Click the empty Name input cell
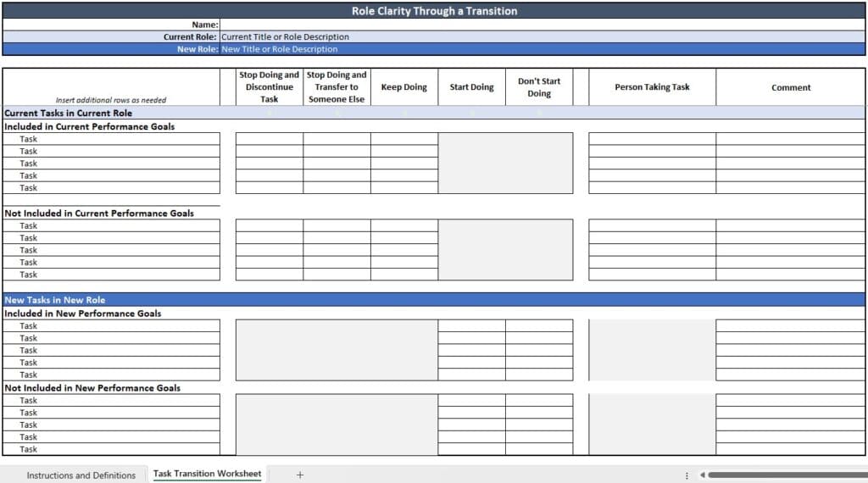The image size is (868, 483). (542, 25)
